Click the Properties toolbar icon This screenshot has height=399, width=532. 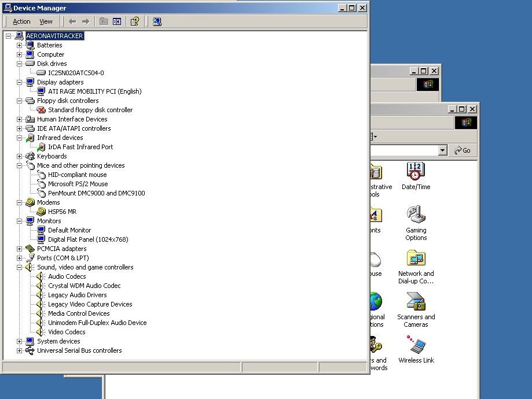click(x=134, y=21)
